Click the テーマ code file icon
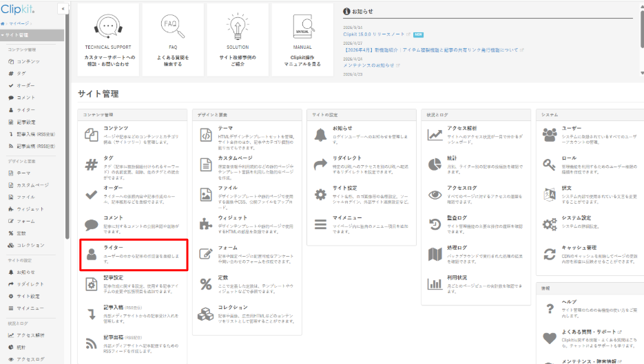Screen dimensions: 644x364 206,135
